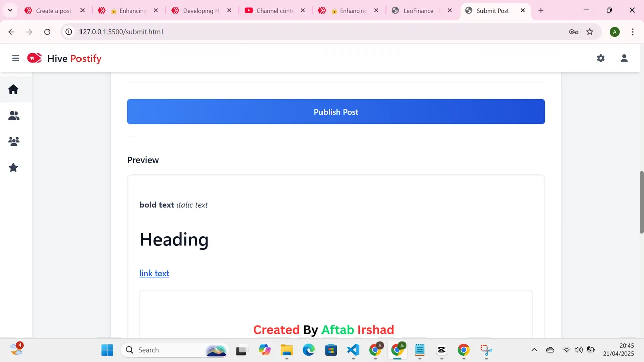
Task: Click the 'Created By Aftab Irshad' banner text
Action: [324, 330]
